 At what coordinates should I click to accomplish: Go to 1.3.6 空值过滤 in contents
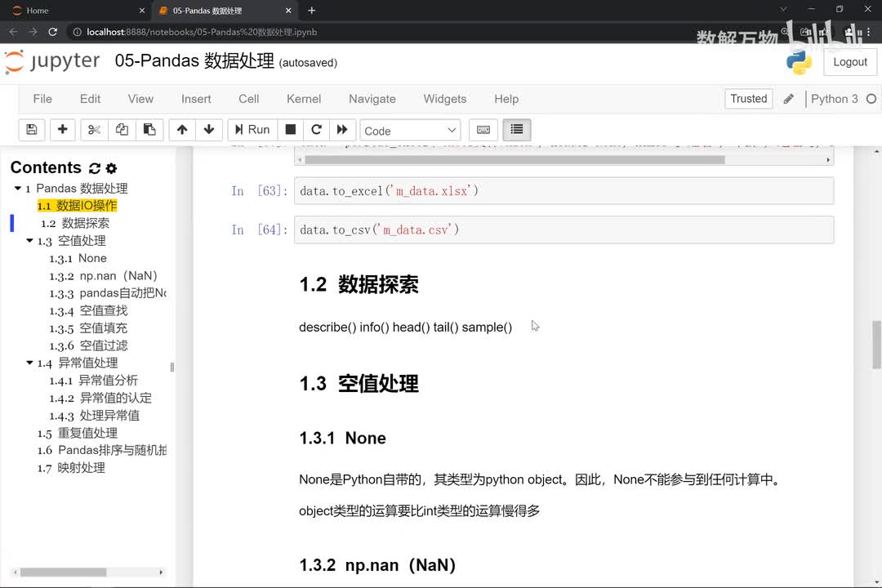88,345
